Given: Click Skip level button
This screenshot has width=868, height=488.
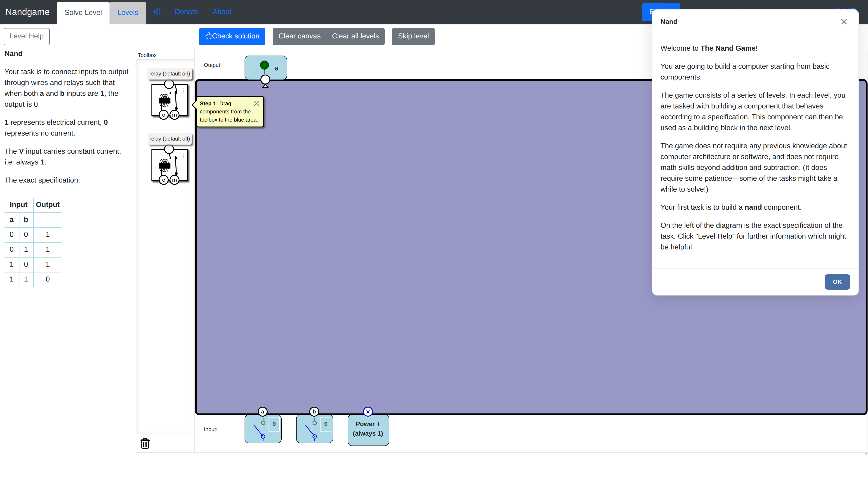Looking at the screenshot, I should [x=413, y=36].
